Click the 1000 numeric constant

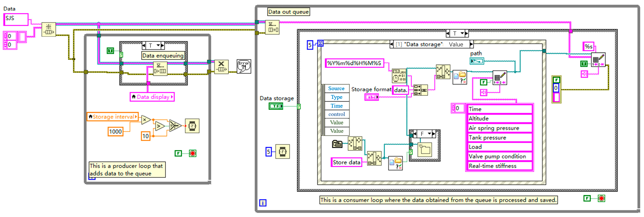tap(115, 131)
